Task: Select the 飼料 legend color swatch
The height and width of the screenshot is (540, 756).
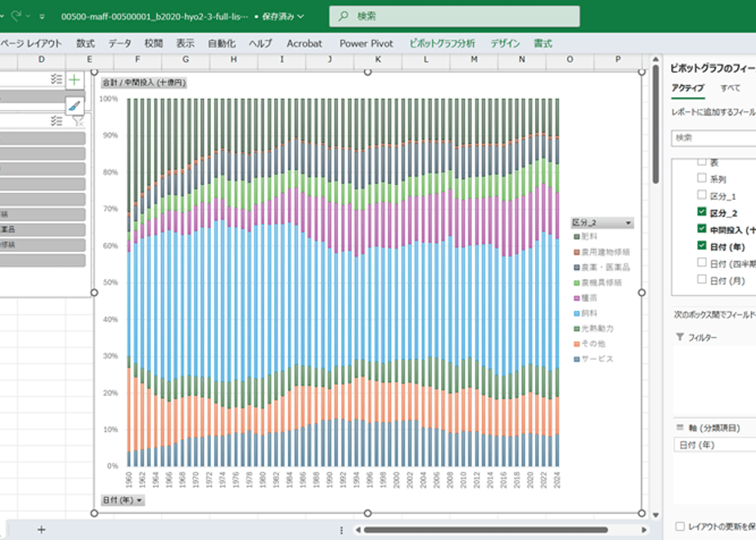Action: click(x=576, y=313)
